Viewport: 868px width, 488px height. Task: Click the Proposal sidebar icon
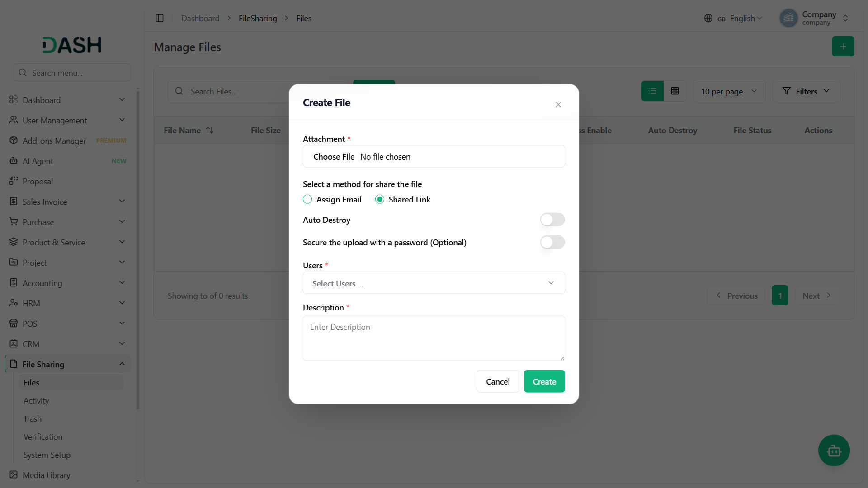(x=14, y=181)
